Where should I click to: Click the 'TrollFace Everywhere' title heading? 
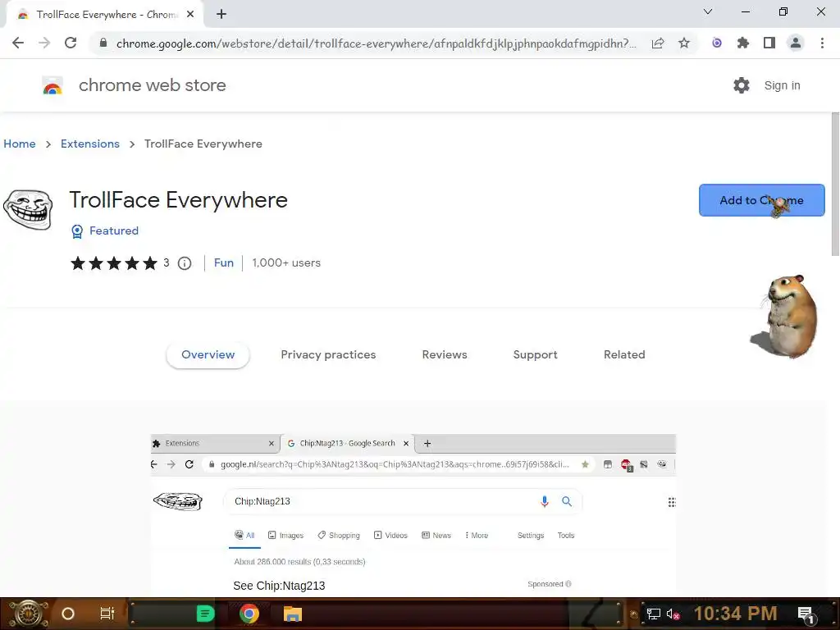(178, 200)
